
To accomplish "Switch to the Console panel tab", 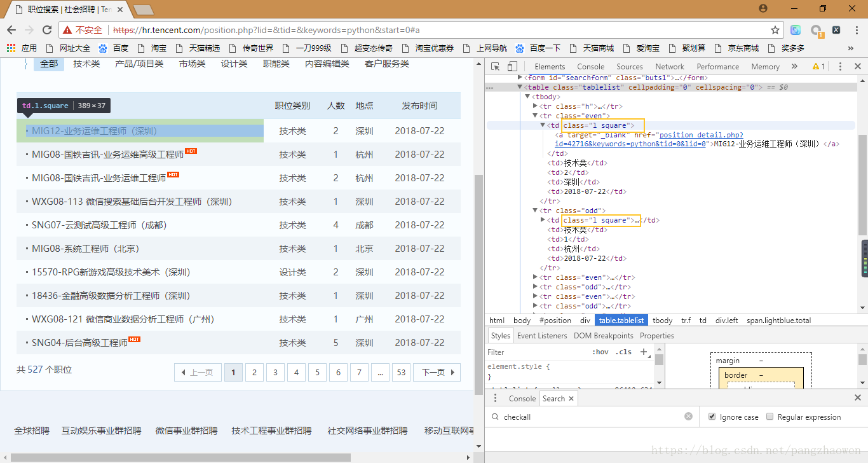I will (590, 66).
